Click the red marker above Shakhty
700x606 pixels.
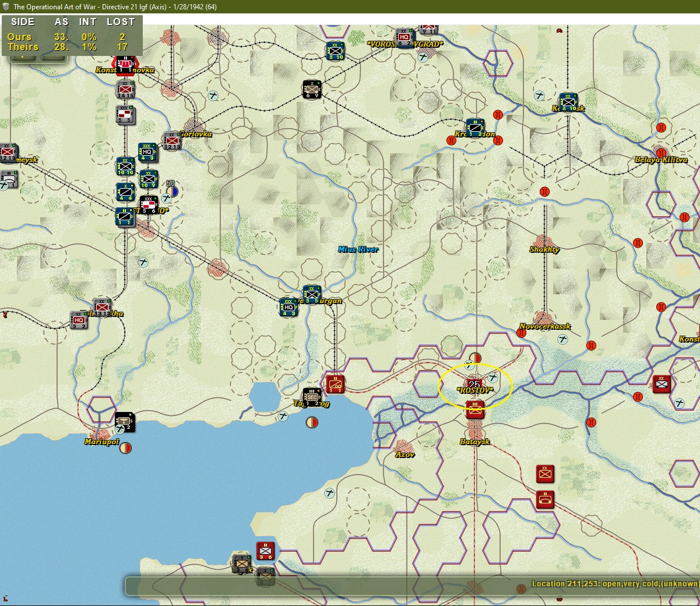coord(544,191)
